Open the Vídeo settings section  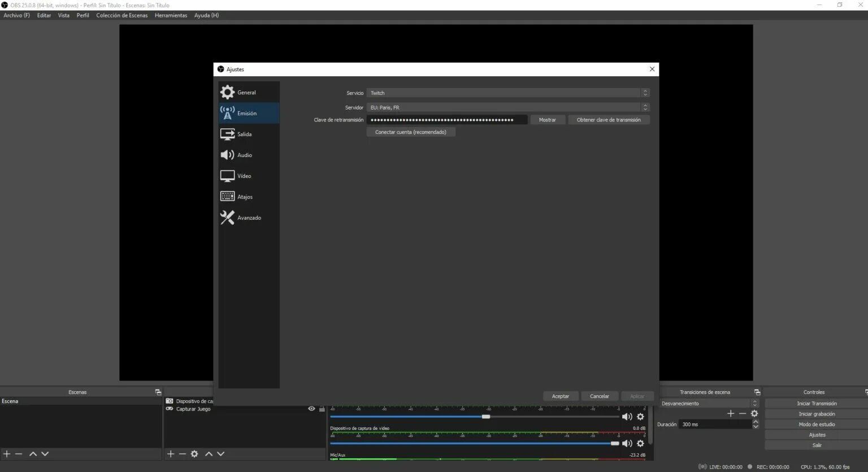(249, 176)
